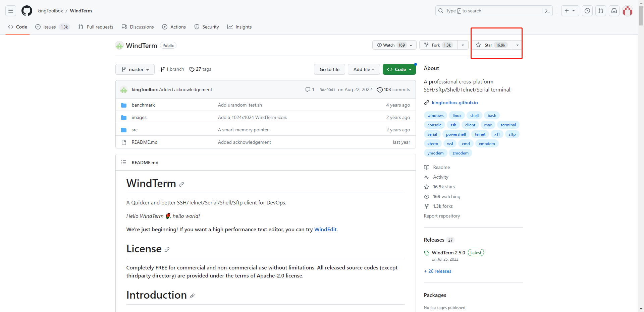View the 27 tags link
This screenshot has width=644, height=312.
pyautogui.click(x=200, y=69)
